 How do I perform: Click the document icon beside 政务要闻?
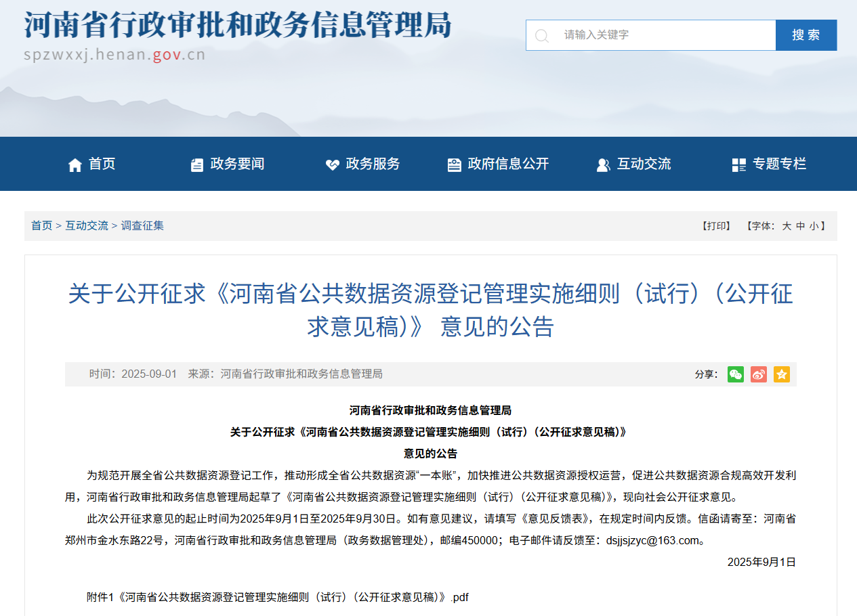197,164
